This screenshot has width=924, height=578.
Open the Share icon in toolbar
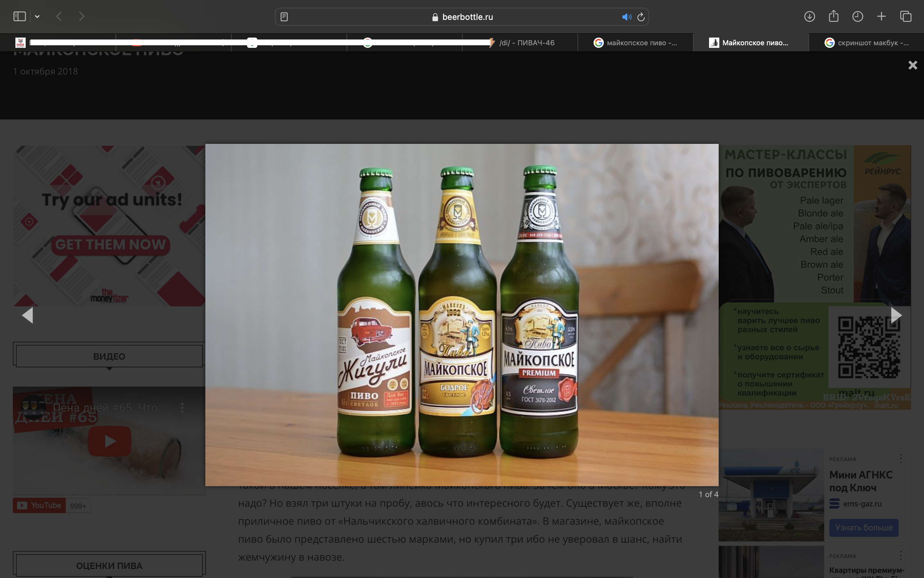pyautogui.click(x=834, y=16)
